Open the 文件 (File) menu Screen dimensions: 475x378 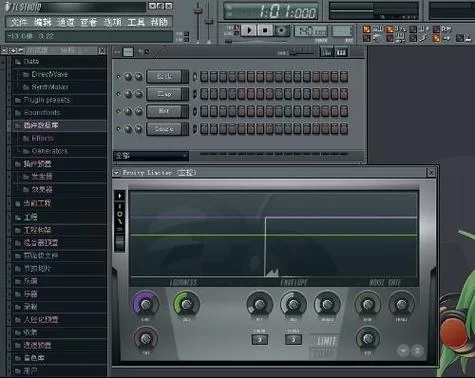tap(19, 22)
